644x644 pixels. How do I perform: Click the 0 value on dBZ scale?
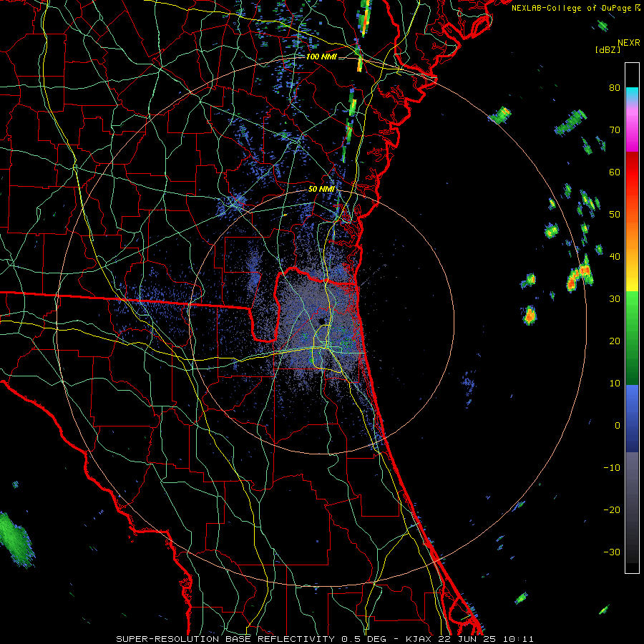(x=618, y=426)
